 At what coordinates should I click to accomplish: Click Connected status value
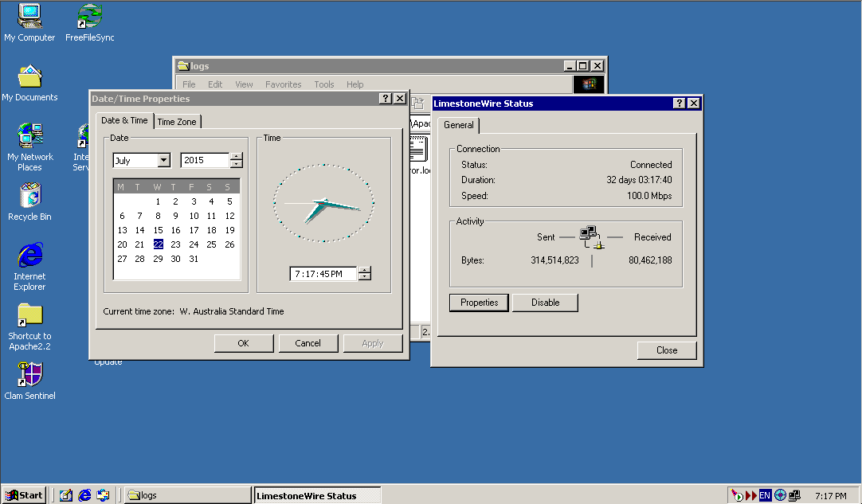[651, 164]
